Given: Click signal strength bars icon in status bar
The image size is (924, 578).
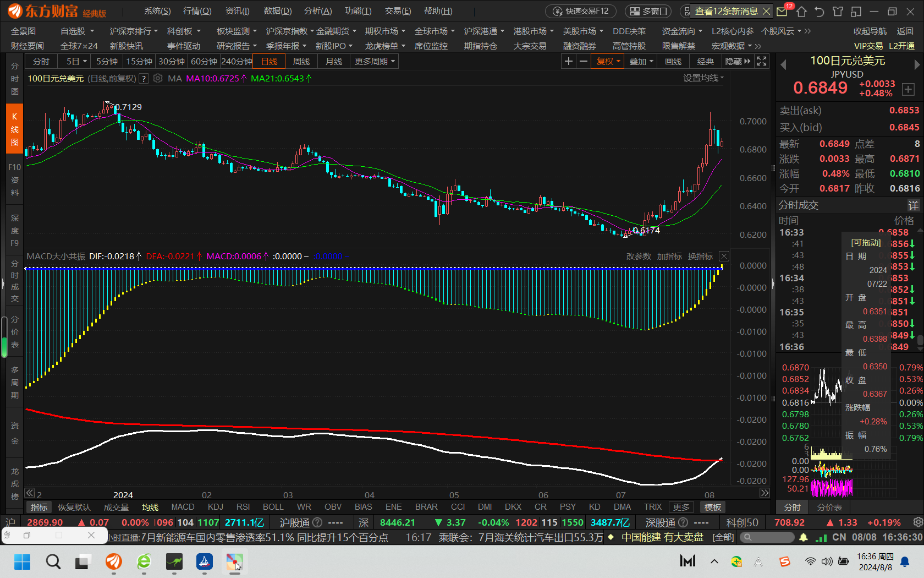Looking at the screenshot, I should pyautogui.click(x=821, y=537).
